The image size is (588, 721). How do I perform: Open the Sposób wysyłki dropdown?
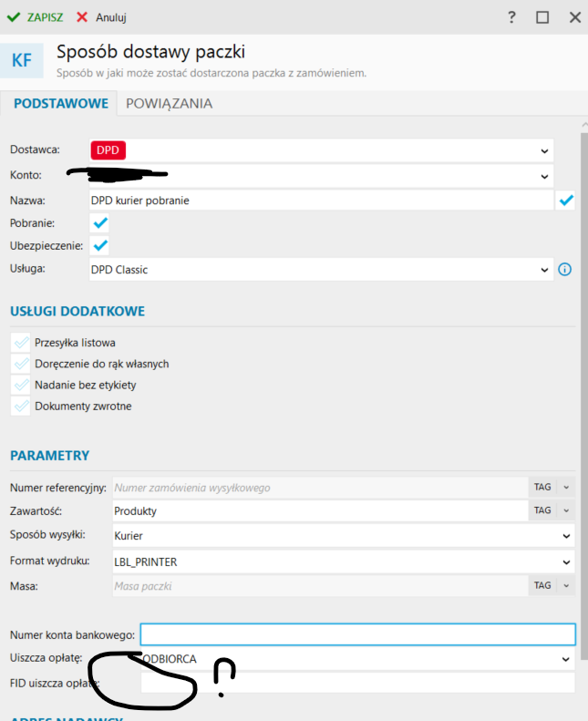point(566,537)
